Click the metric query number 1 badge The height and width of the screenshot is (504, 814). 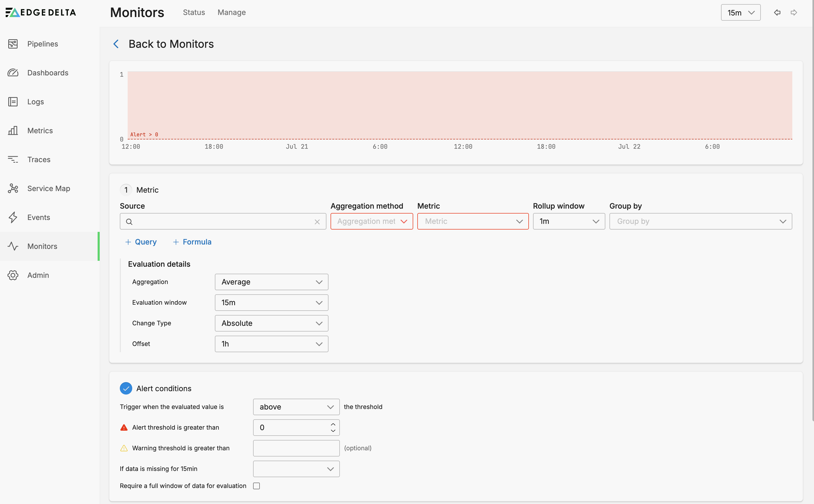(x=126, y=190)
